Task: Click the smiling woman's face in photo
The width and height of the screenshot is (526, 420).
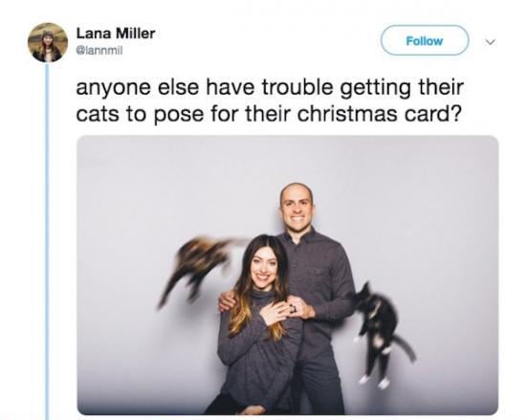Action: [264, 265]
